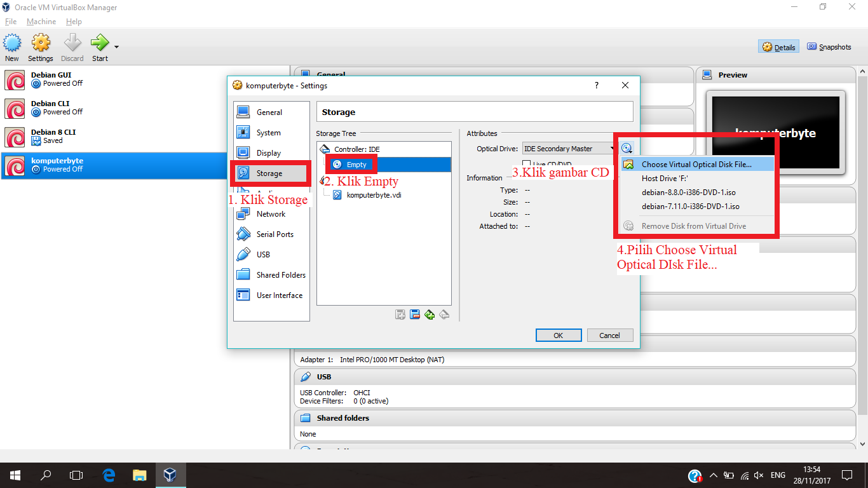
Task: Open File Explorer from the taskbar
Action: click(139, 475)
